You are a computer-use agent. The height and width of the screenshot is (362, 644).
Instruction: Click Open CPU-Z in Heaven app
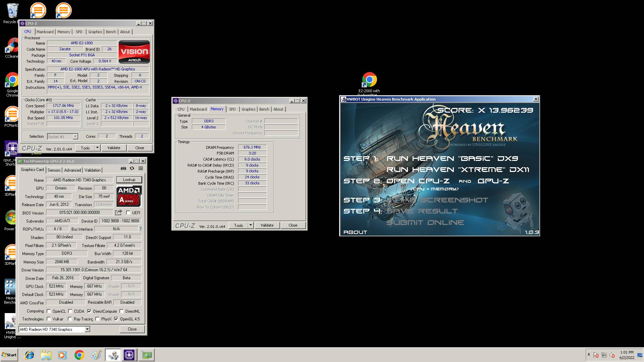418,181
